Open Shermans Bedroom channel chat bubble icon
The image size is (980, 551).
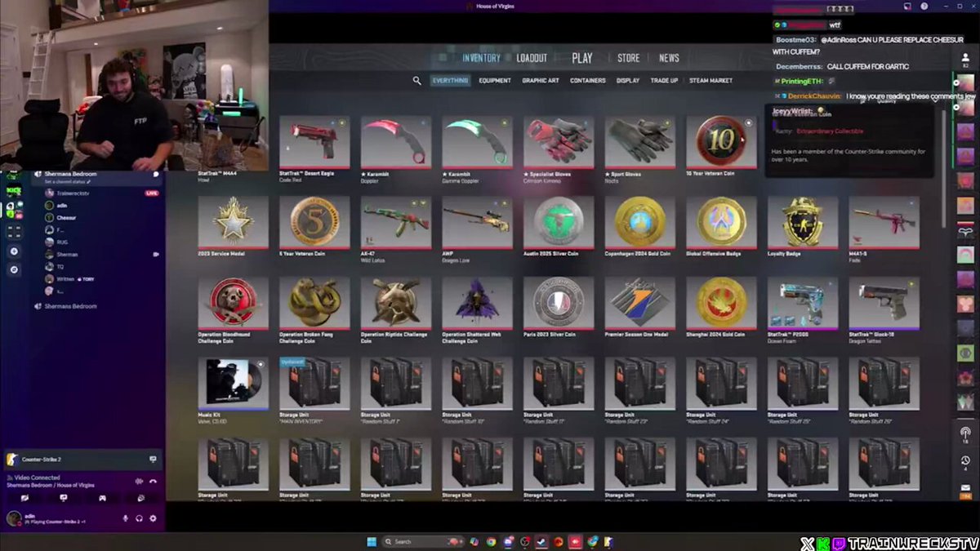tap(155, 174)
